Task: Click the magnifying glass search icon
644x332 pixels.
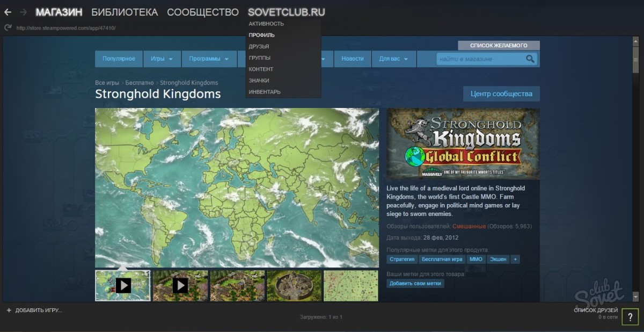Action: pos(530,59)
